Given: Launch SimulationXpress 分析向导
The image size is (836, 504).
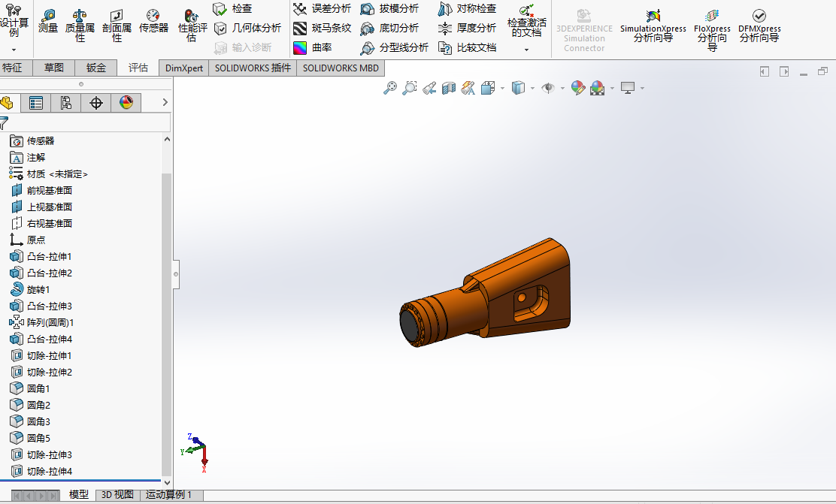Looking at the screenshot, I should [653, 26].
